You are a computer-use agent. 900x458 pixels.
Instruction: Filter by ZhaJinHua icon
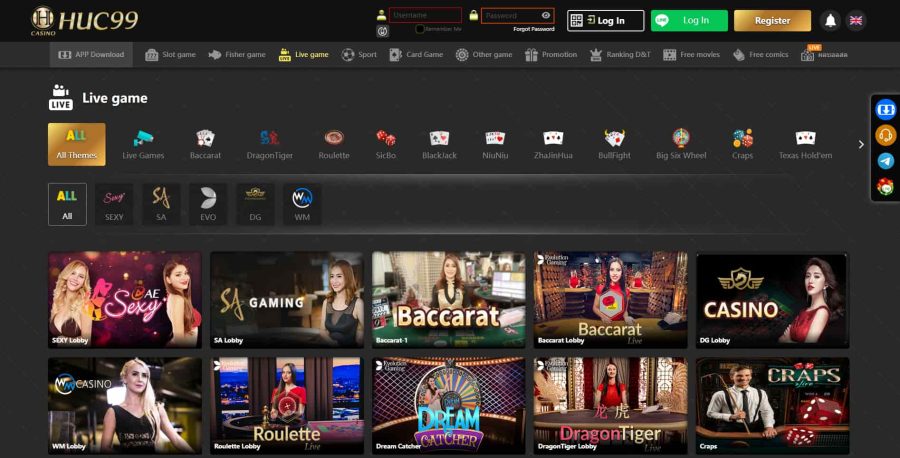pos(553,144)
